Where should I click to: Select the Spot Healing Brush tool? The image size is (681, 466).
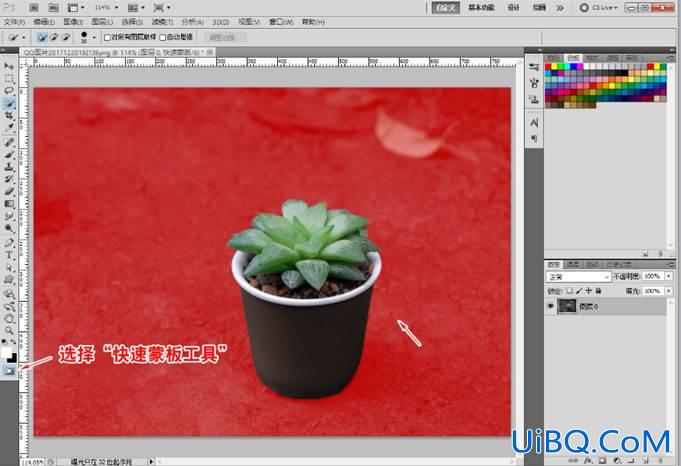pos(9,142)
